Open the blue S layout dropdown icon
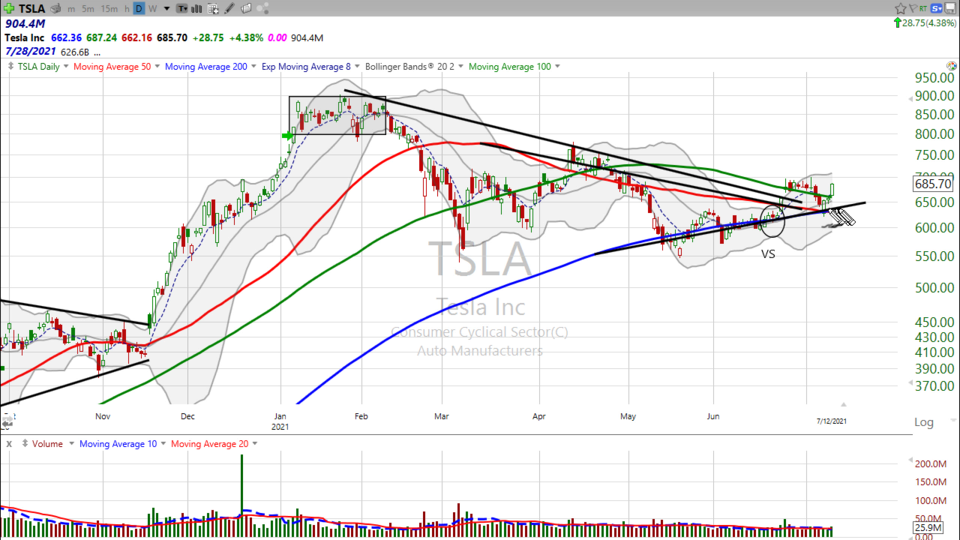This screenshot has width=960, height=540. [x=937, y=8]
